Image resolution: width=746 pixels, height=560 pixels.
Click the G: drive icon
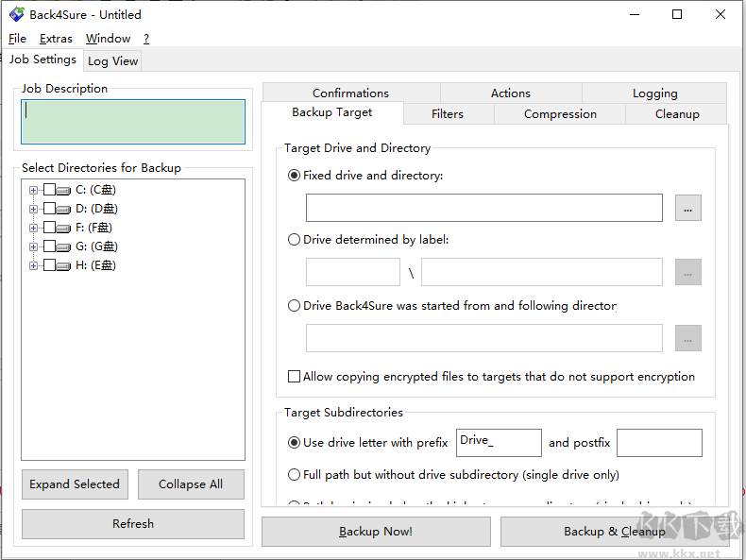click(64, 246)
